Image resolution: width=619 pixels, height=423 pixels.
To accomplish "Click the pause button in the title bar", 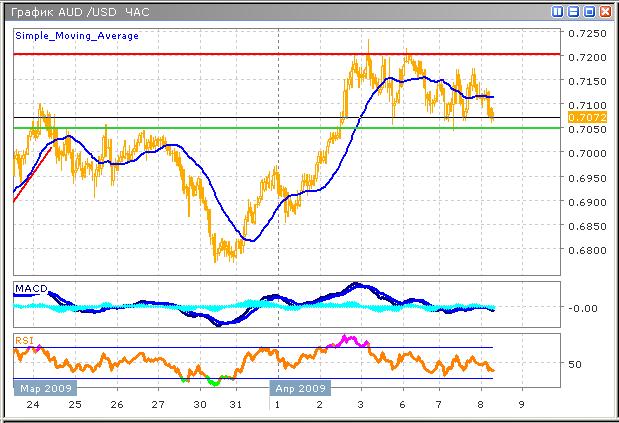I will pos(557,11).
